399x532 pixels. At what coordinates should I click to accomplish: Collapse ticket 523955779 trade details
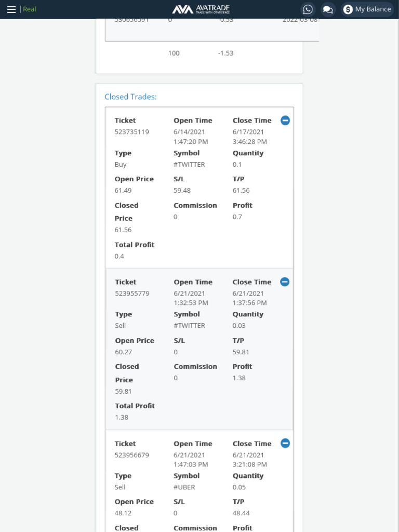285,282
